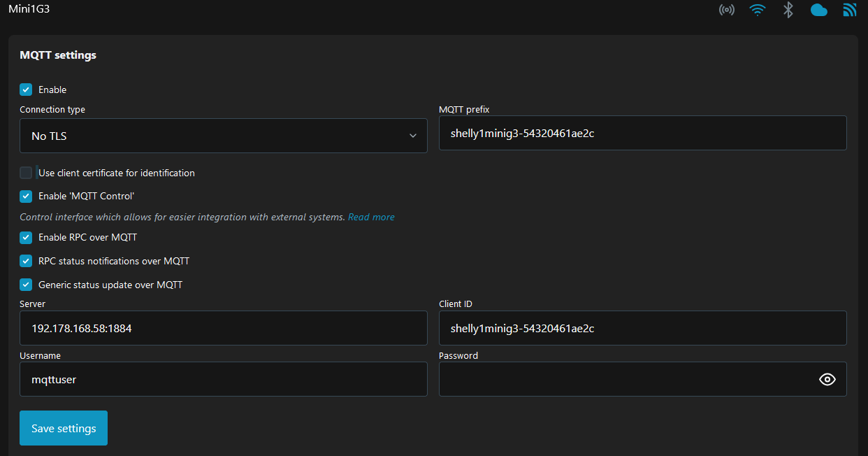
Task: Focus the Server address field
Action: [223, 328]
